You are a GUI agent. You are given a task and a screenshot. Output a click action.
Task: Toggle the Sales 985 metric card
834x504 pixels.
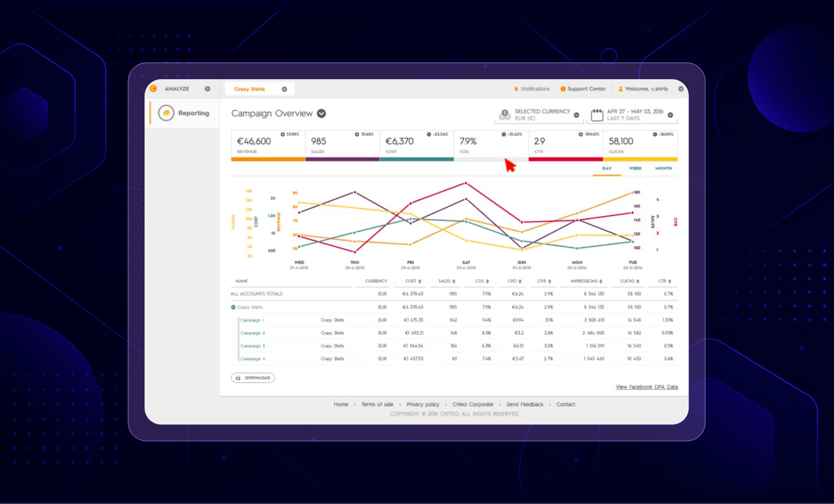coord(342,145)
